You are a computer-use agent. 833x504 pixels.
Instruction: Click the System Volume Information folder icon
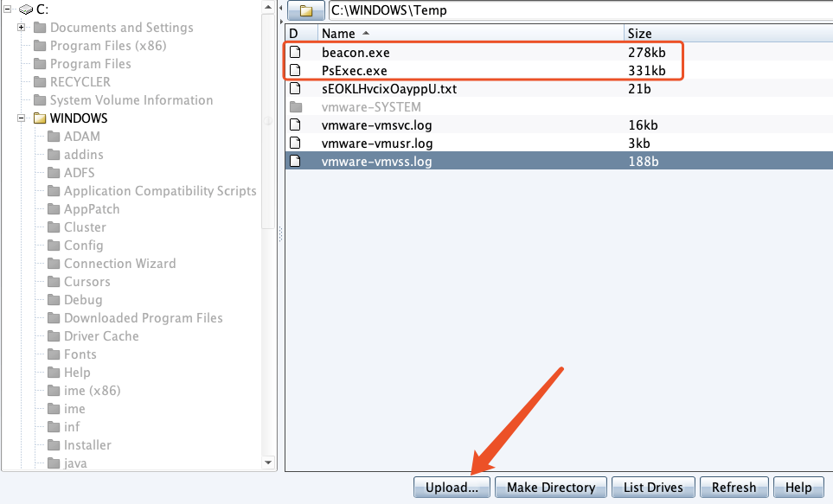[x=40, y=99]
